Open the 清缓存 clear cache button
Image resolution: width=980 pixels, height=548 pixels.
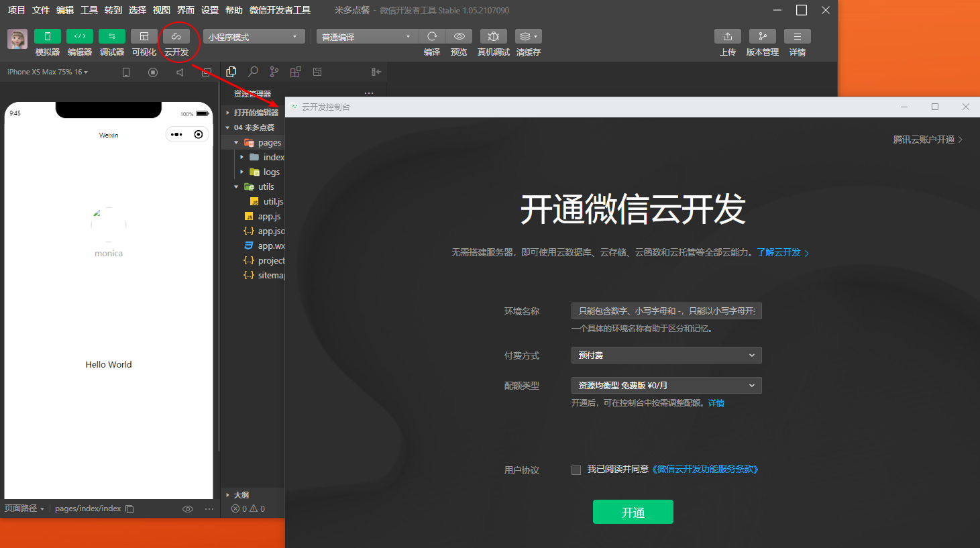click(529, 36)
